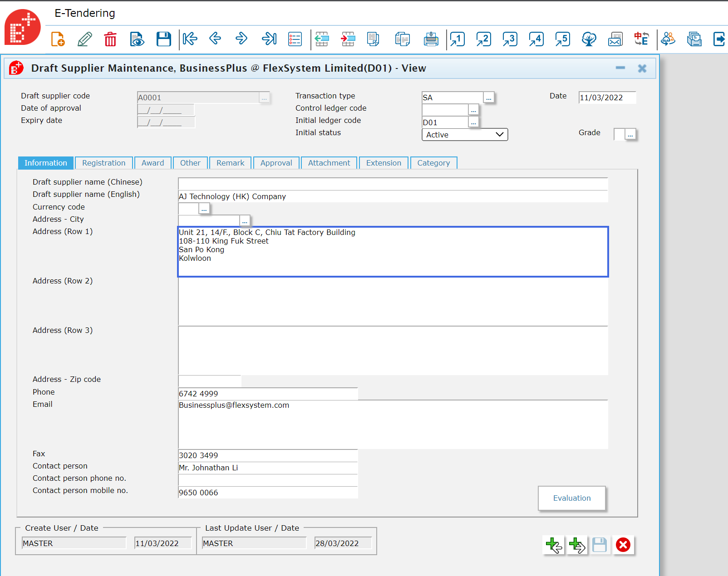Open Transaction type lookup button
The width and height of the screenshot is (728, 576).
click(489, 98)
